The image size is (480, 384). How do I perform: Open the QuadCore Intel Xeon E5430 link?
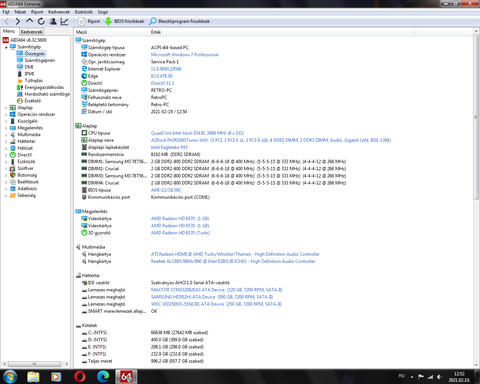click(197, 133)
